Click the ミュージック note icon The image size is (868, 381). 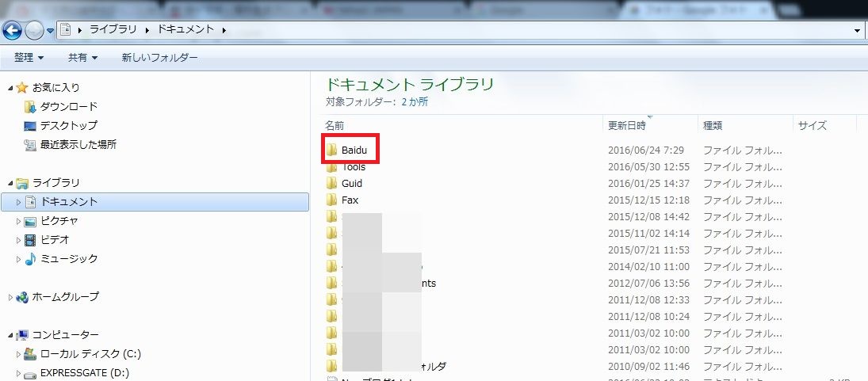(30, 259)
